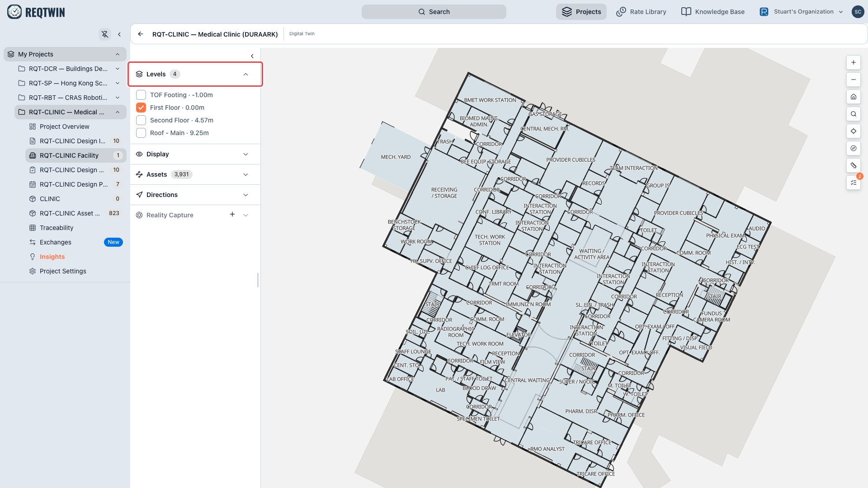Open RQT-CLINIC Asset item with 823

tap(75, 213)
